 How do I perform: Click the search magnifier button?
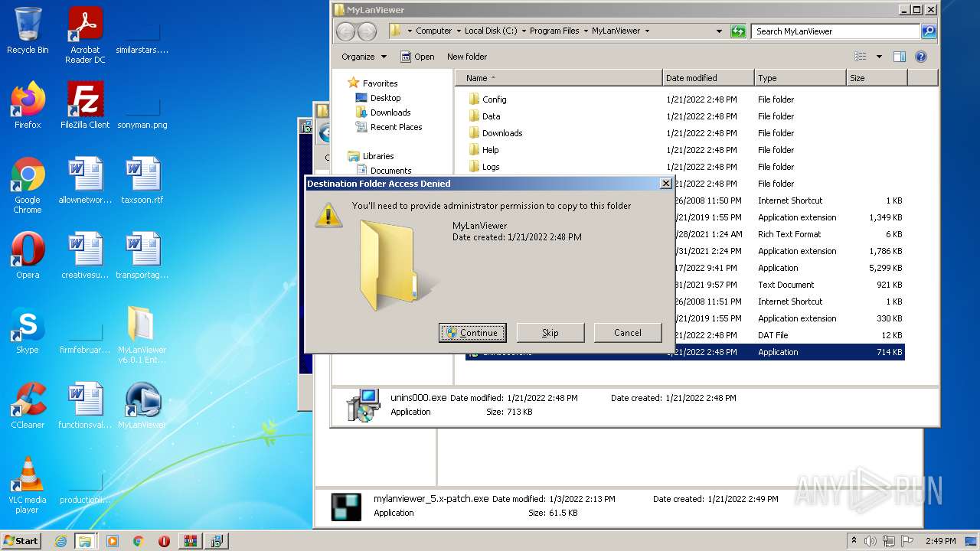click(x=929, y=31)
